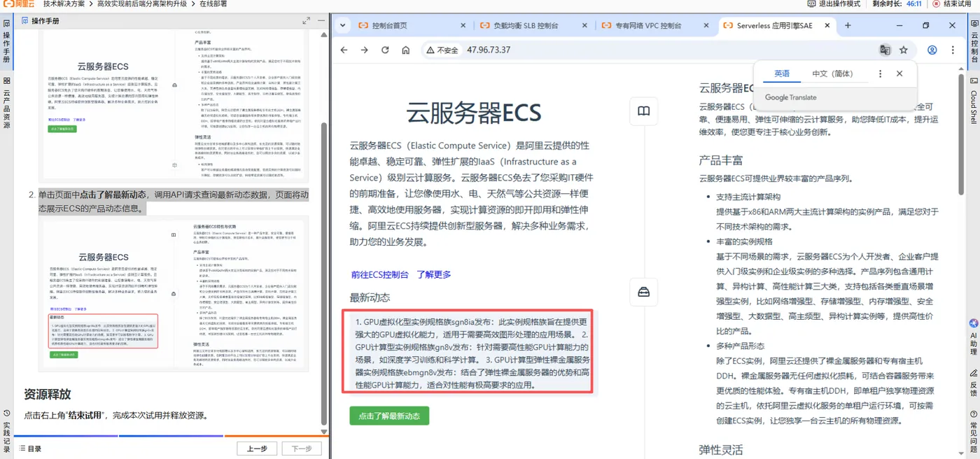Open the 操作手册 left sidebar tab
This screenshot has width=980, height=459.
(x=6, y=41)
